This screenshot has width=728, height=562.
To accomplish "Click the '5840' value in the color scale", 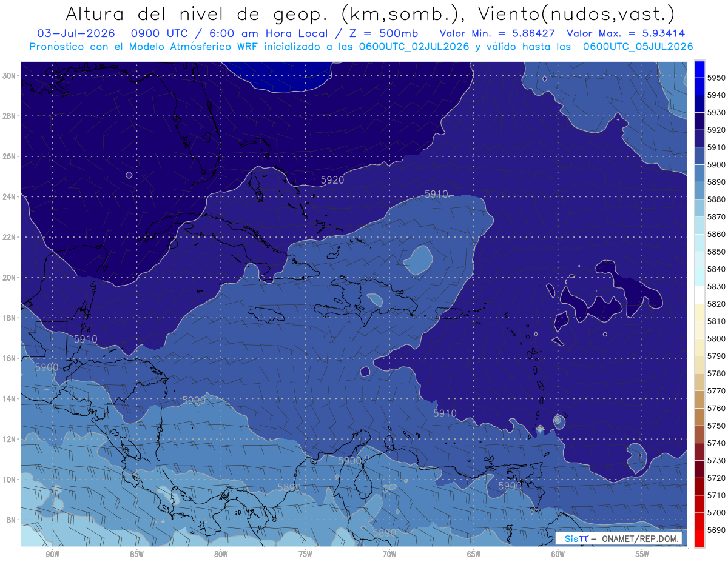I will [716, 269].
